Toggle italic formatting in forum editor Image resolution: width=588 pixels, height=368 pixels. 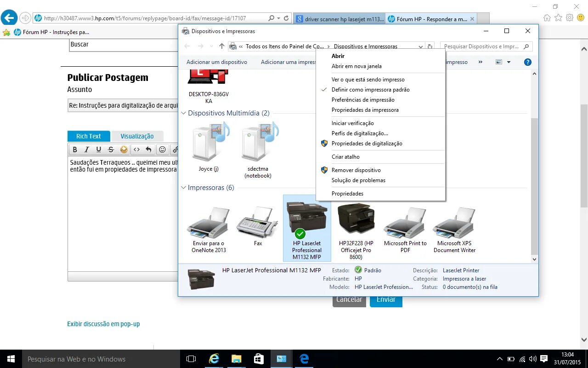(87, 149)
